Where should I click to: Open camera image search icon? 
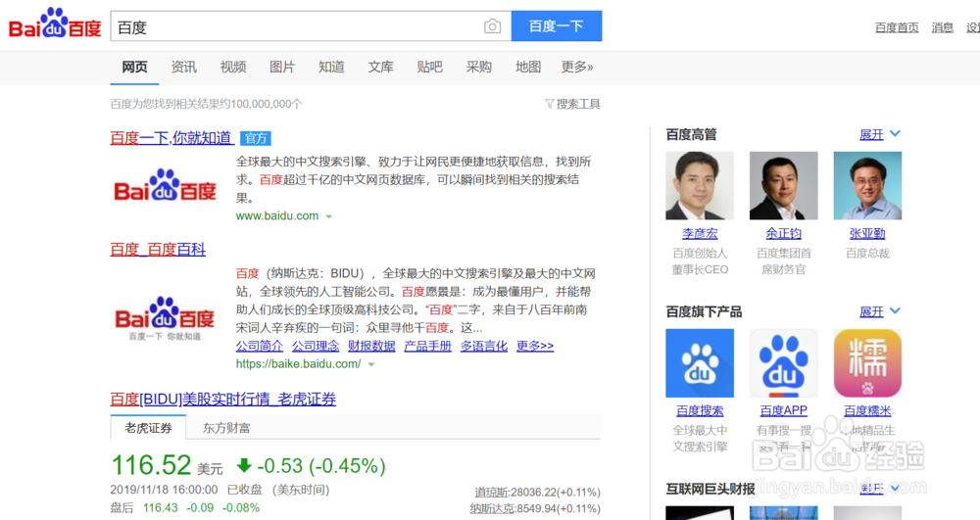[x=493, y=26]
